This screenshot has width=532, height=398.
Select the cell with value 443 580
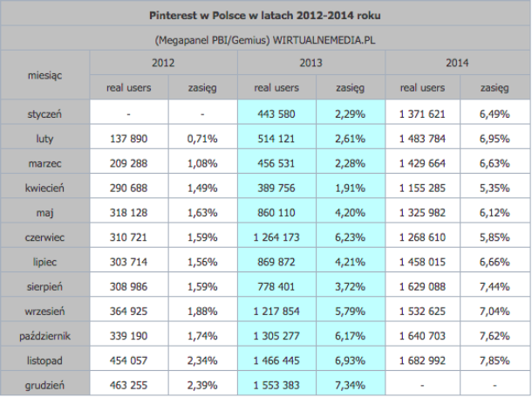click(x=276, y=113)
